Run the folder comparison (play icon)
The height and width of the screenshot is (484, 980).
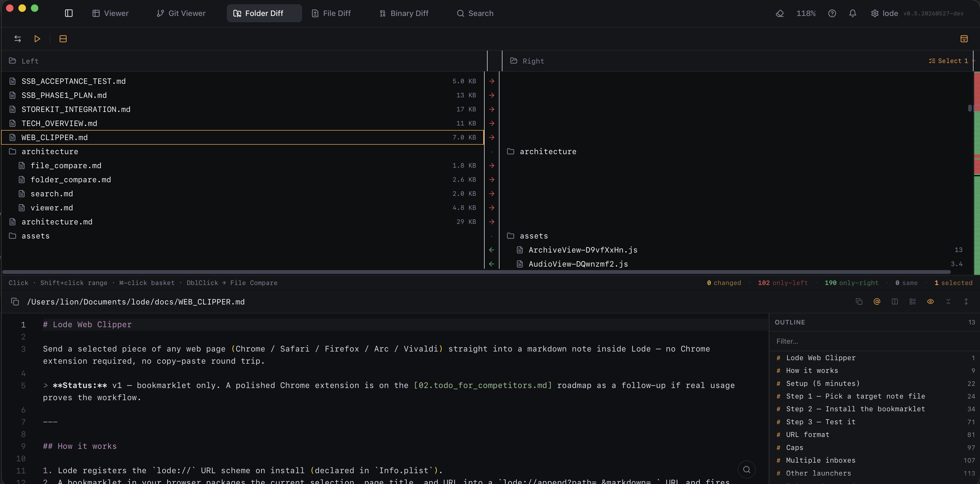(x=37, y=39)
